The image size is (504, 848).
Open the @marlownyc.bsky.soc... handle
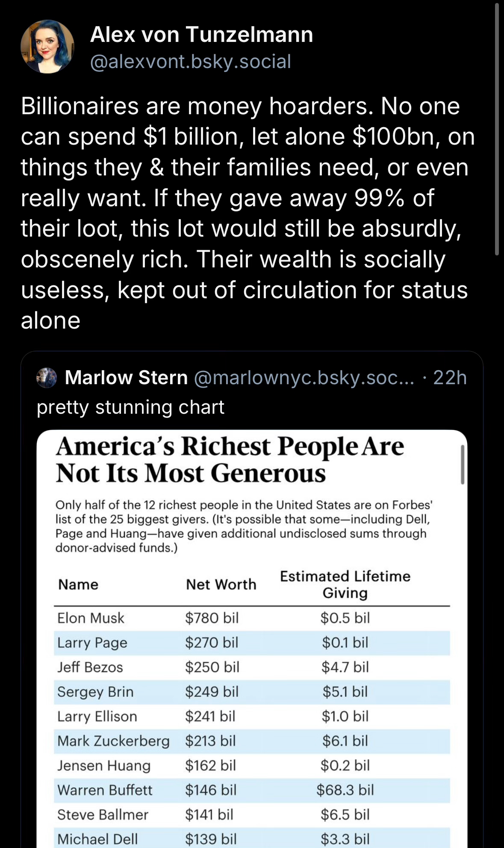[x=304, y=378]
